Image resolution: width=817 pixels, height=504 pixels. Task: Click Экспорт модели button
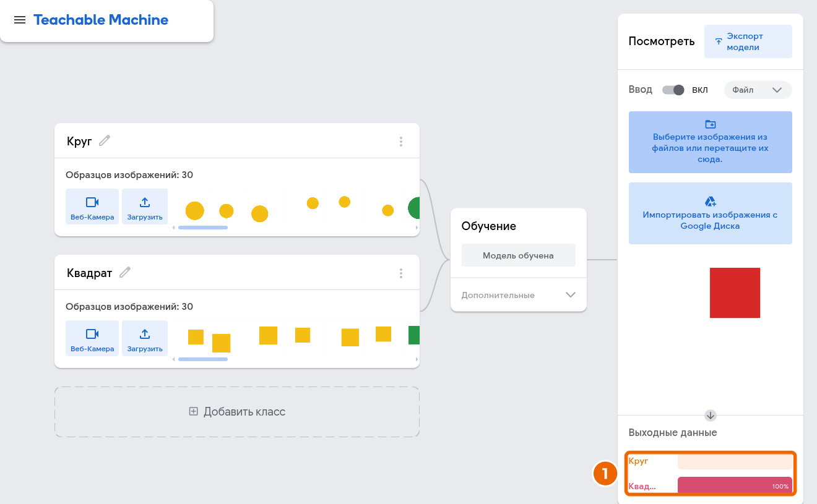(748, 41)
